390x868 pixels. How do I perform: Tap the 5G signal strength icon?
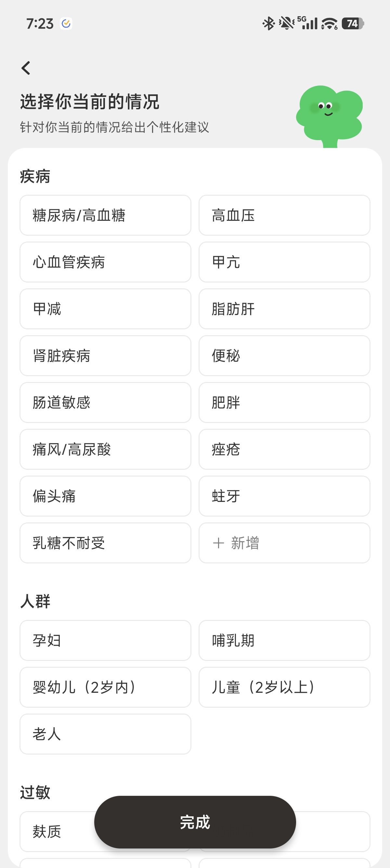click(308, 23)
